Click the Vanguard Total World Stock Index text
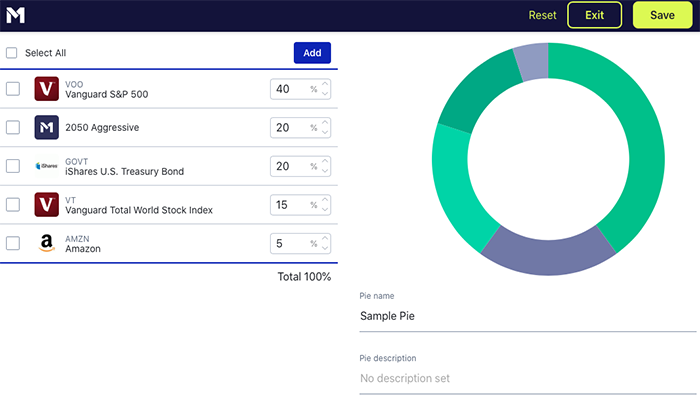The width and height of the screenshot is (700, 416). [139, 210]
